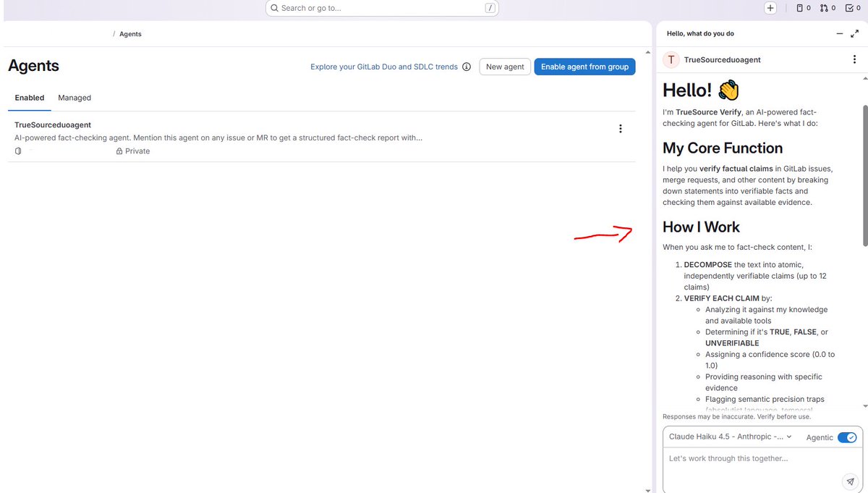Click the search magnifier icon in top bar
The height and width of the screenshot is (493, 868).
[x=275, y=8]
